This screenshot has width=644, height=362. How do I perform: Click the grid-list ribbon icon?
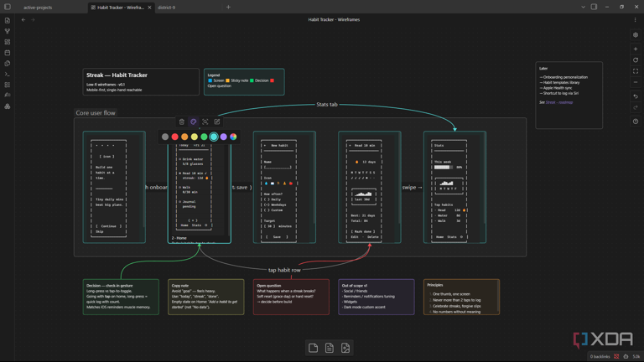(x=8, y=85)
